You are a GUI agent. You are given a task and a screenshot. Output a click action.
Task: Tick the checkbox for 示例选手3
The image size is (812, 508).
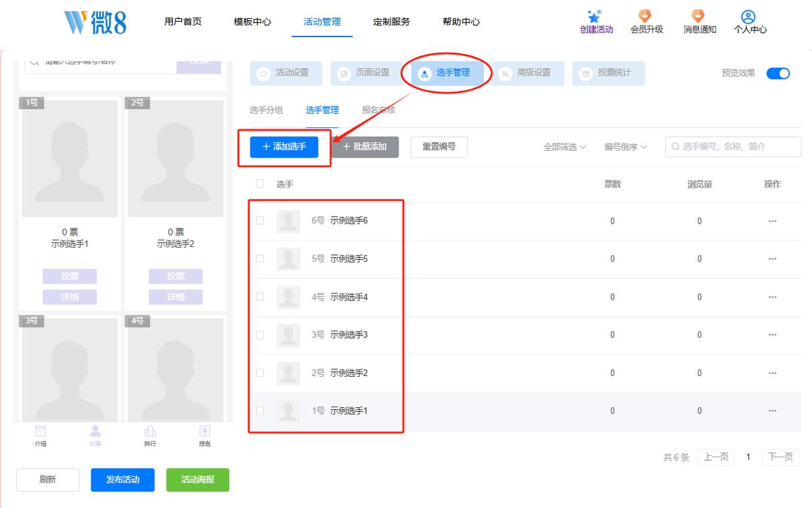[x=260, y=334]
